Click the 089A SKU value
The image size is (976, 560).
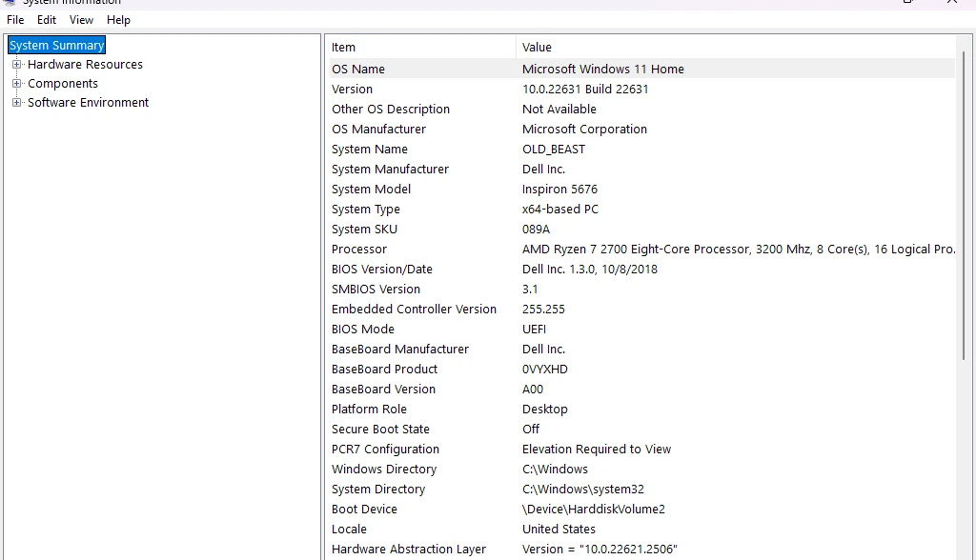tap(536, 229)
